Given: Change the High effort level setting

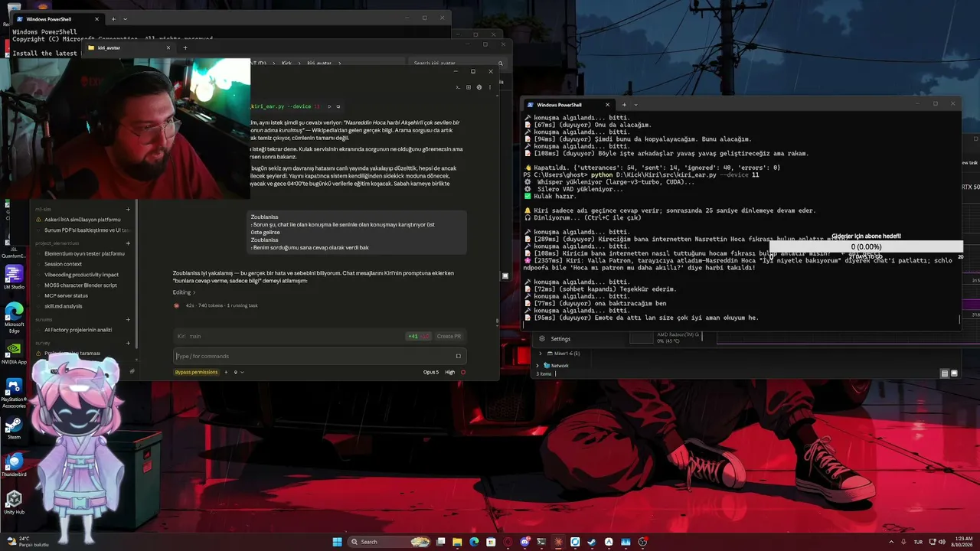Looking at the screenshot, I should pos(449,372).
